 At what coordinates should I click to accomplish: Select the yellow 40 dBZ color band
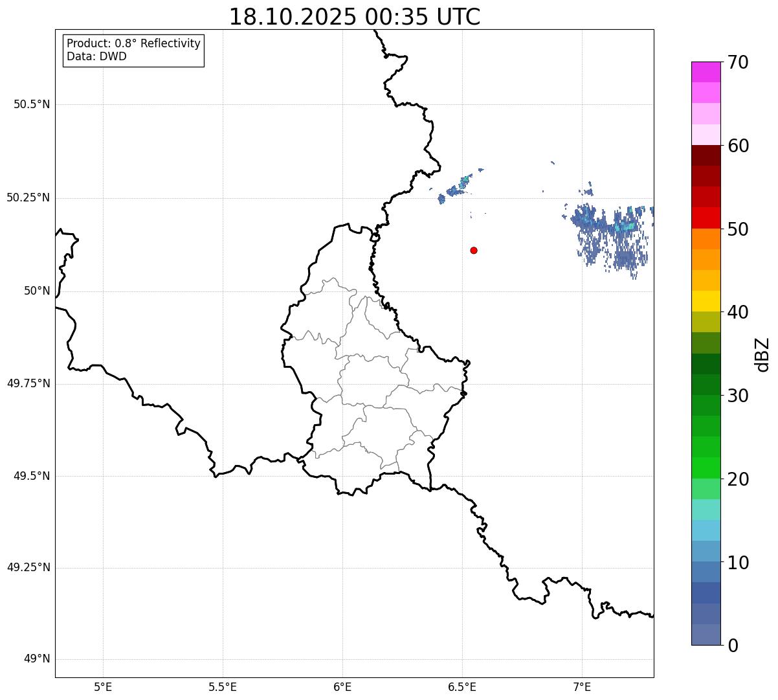click(x=706, y=301)
